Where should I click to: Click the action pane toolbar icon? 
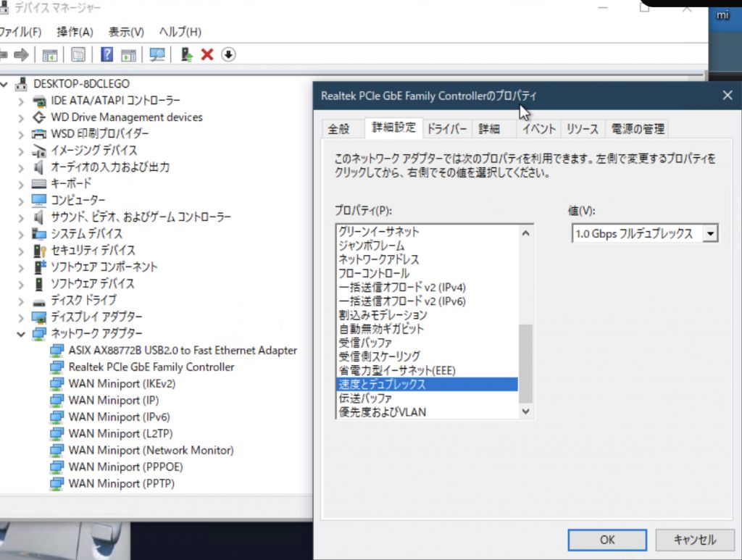tap(128, 55)
